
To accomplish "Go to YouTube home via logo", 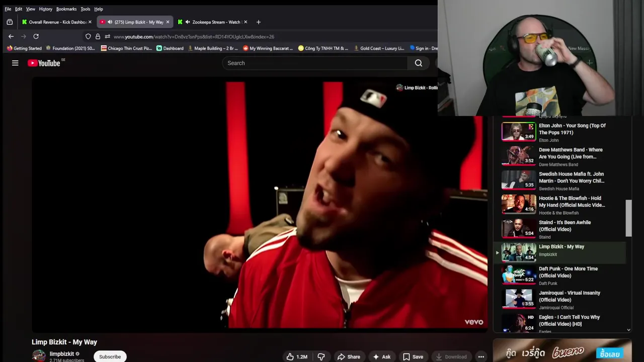I will tap(44, 63).
